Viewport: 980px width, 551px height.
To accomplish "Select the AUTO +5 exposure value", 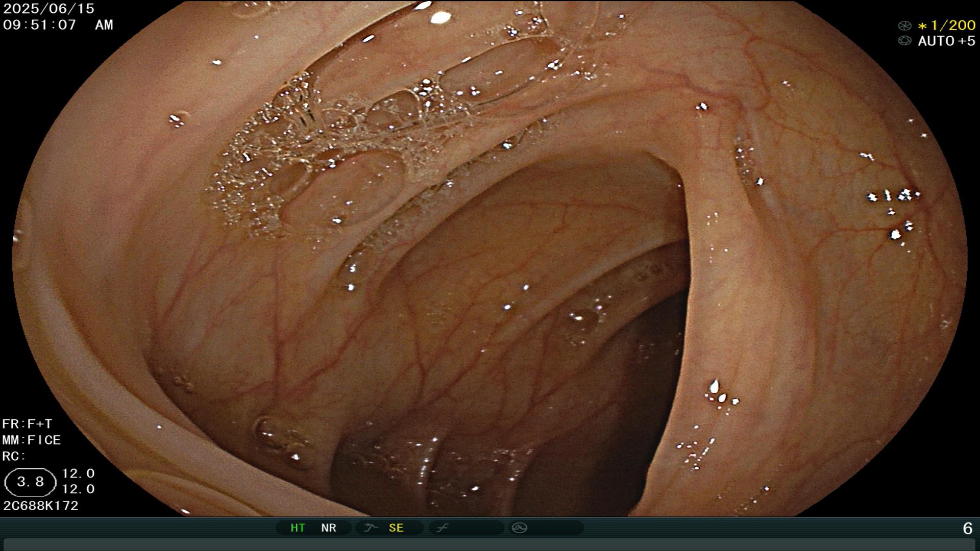I will 947,41.
